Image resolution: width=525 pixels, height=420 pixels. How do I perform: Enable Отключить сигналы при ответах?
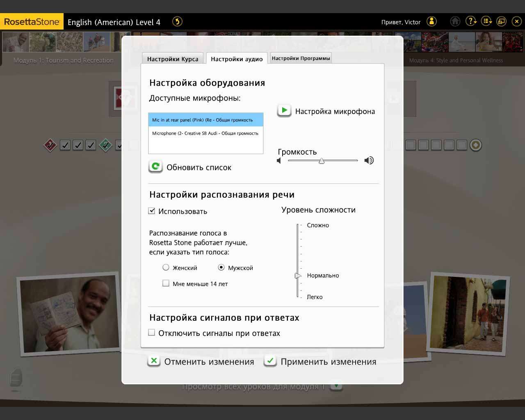(x=152, y=333)
